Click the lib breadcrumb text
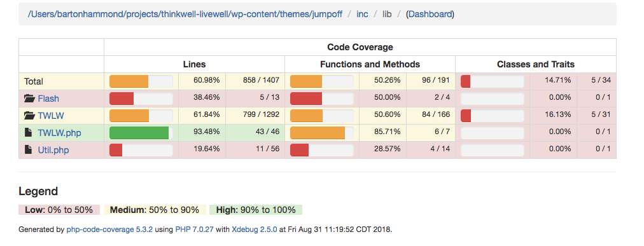 (387, 15)
